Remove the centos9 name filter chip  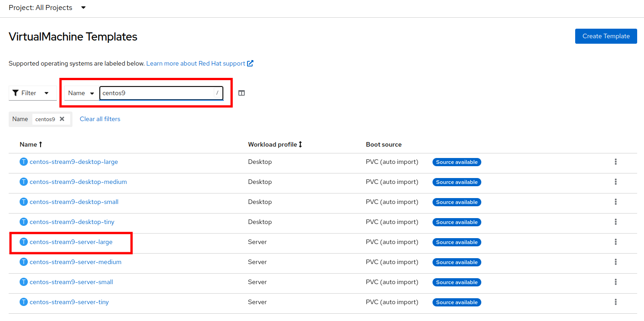coord(62,119)
